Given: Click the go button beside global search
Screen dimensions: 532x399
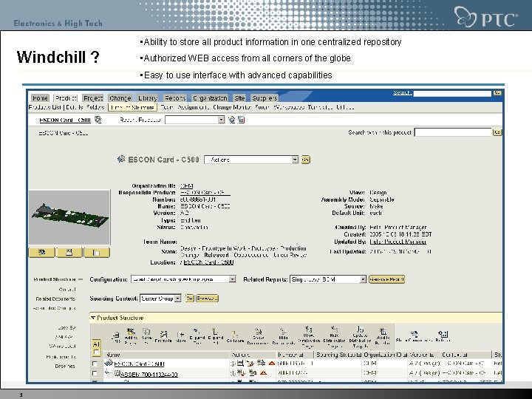Looking at the screenshot, I should [497, 92].
